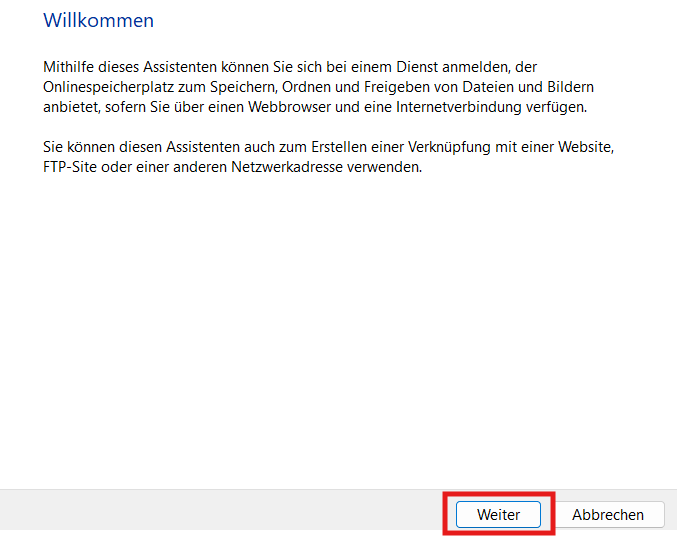This screenshot has width=677, height=536.
Task: Click the paragraph starting 'Mithilfe dieses Assistenten'
Action: tap(319, 87)
